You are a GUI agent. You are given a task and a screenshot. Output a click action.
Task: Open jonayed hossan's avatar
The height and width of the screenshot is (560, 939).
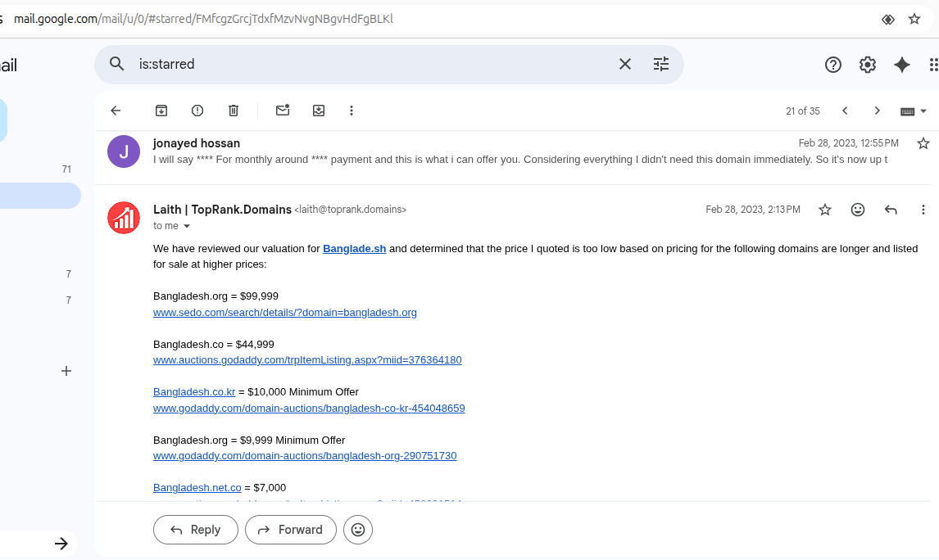coord(124,151)
